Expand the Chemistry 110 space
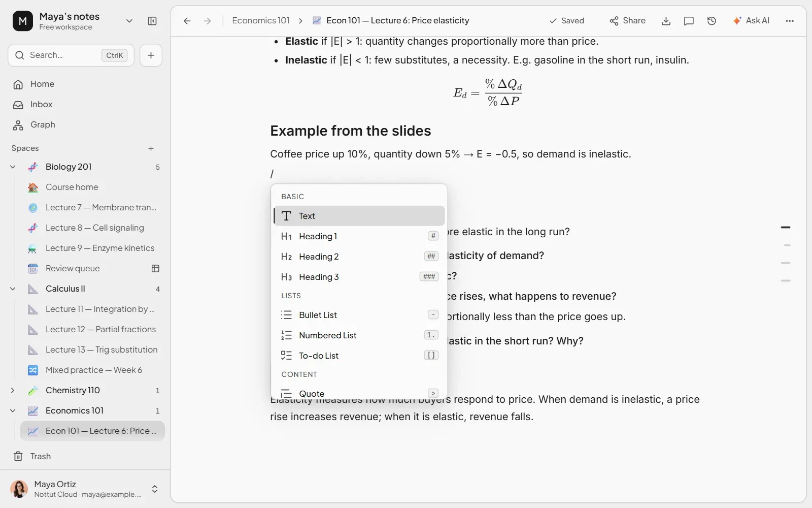 click(13, 390)
